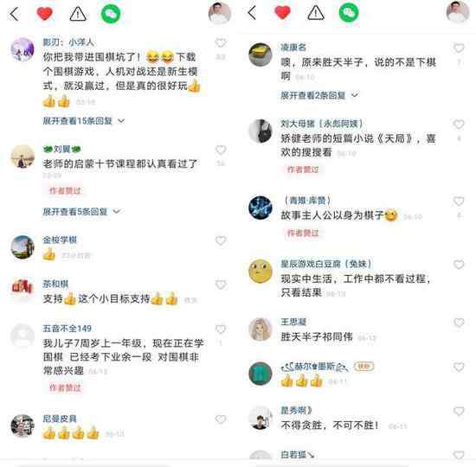476x467 pixels.
Task: Tap the back arrow in the right panel
Action: coord(252,13)
